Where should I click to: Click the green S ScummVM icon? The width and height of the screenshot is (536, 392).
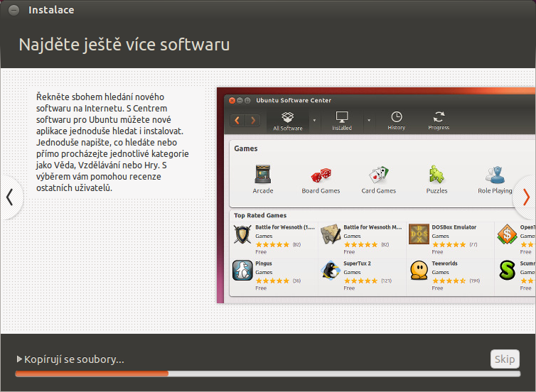click(507, 271)
